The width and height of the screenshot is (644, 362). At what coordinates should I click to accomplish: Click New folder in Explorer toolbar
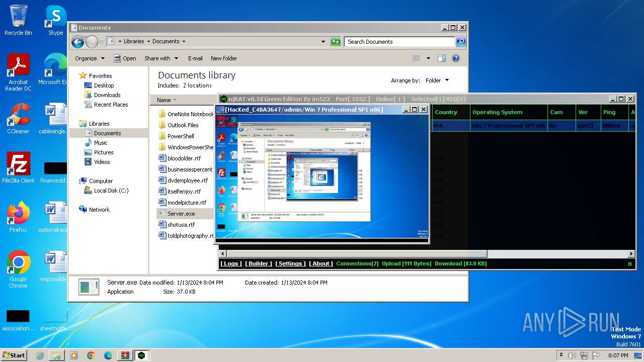pos(224,58)
